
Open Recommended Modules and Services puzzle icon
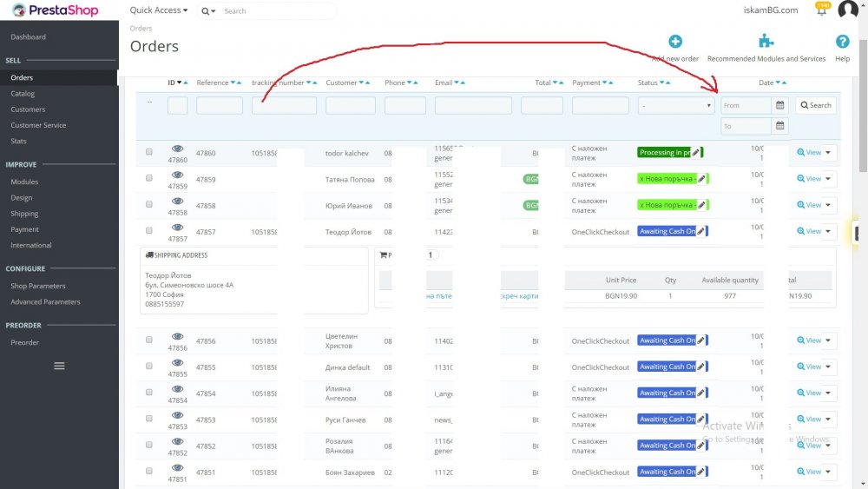coord(766,41)
